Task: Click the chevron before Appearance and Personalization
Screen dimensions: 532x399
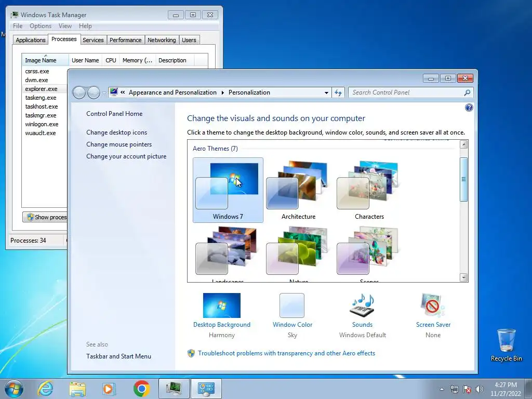Action: coord(123,92)
